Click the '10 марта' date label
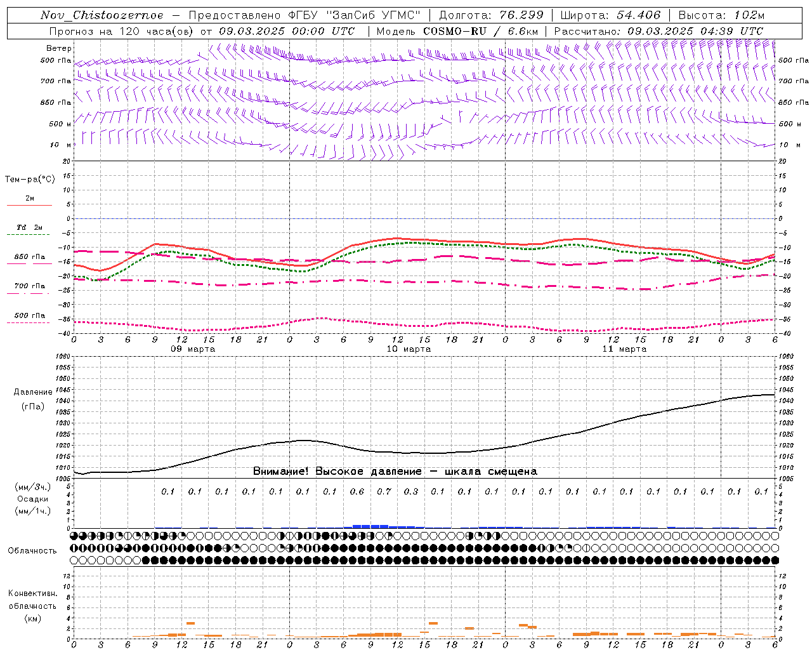Image resolution: width=812 pixels, height=650 pixels. tap(409, 349)
